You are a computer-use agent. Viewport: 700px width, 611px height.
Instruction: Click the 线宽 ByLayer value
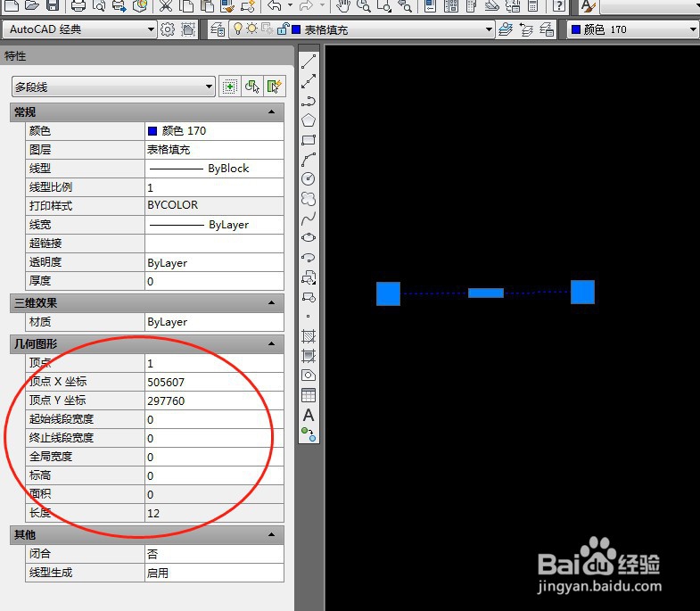point(214,225)
